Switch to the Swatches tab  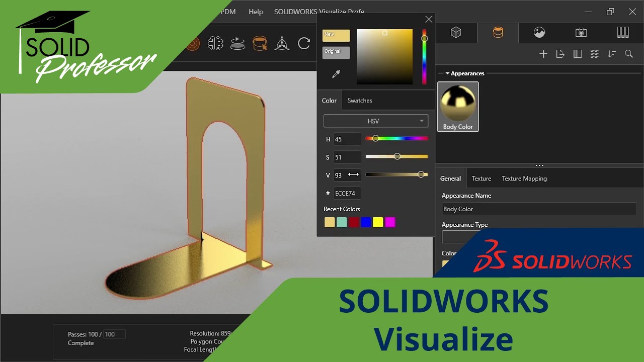click(360, 101)
